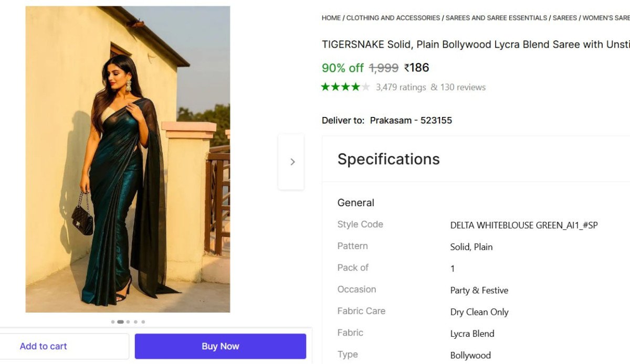Image resolution: width=630 pixels, height=364 pixels.
Task: Open the green saree product photo
Action: coord(128,159)
